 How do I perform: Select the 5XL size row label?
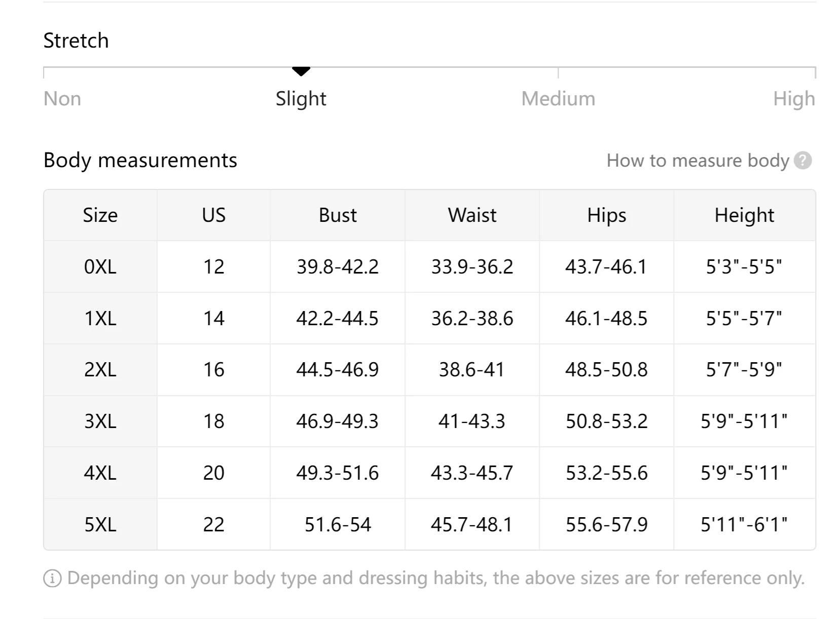tap(100, 524)
